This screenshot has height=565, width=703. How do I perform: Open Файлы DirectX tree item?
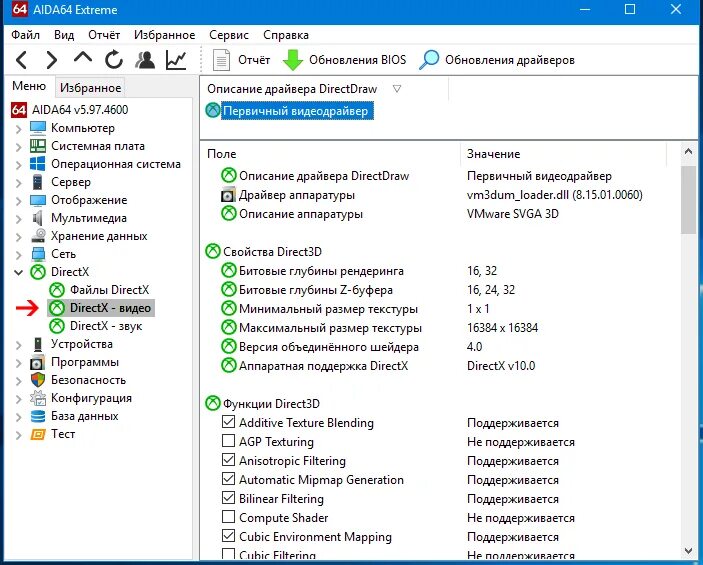(x=109, y=290)
